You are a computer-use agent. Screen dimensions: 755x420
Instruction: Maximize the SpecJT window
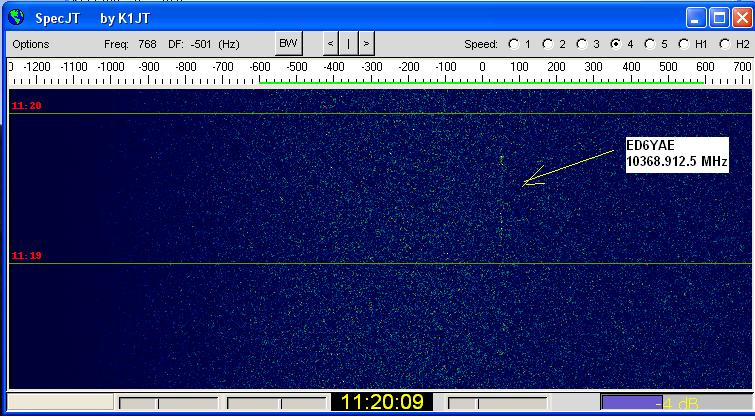tap(717, 17)
